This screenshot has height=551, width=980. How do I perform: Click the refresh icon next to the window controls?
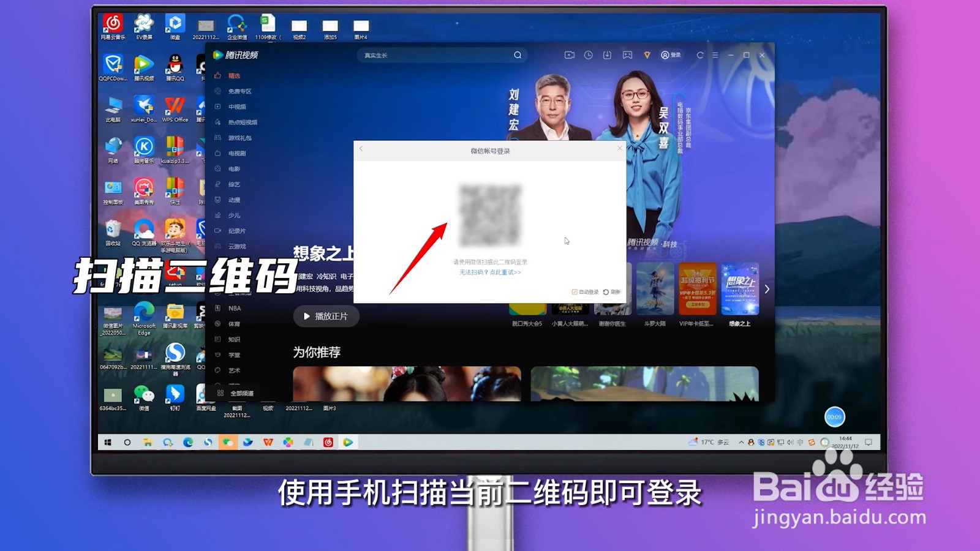[x=700, y=55]
